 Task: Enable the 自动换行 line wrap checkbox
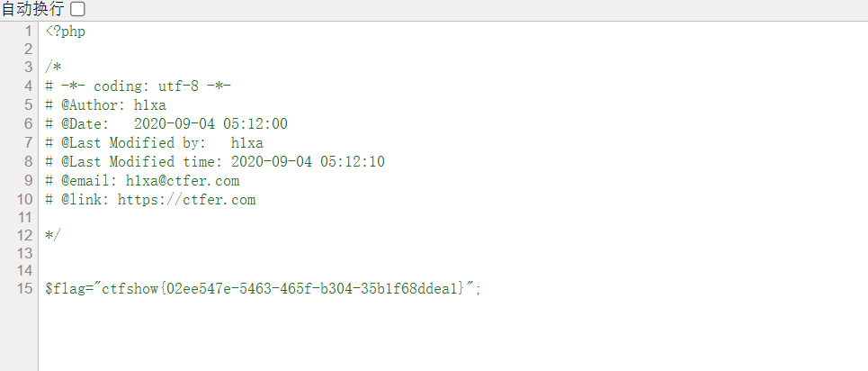(78, 9)
